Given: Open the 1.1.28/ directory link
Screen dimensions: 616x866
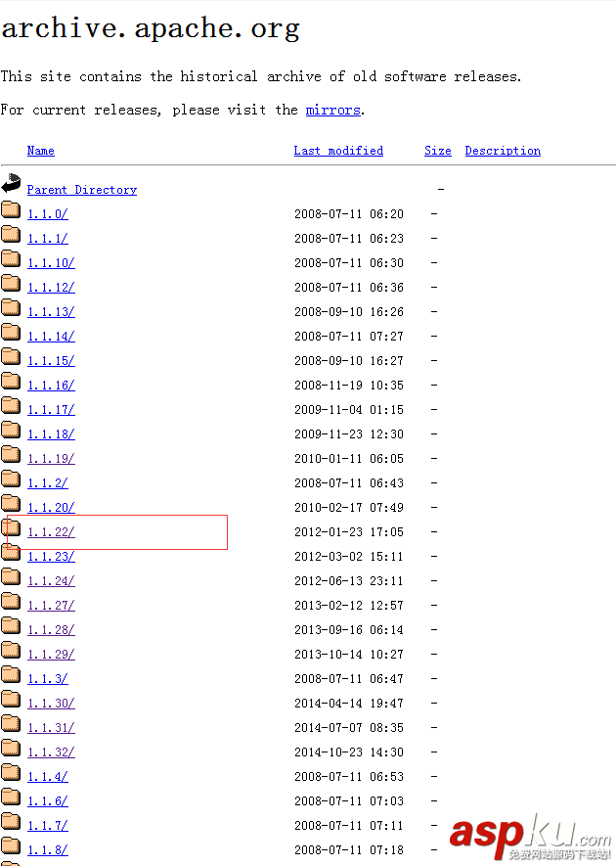Looking at the screenshot, I should click(51, 630).
